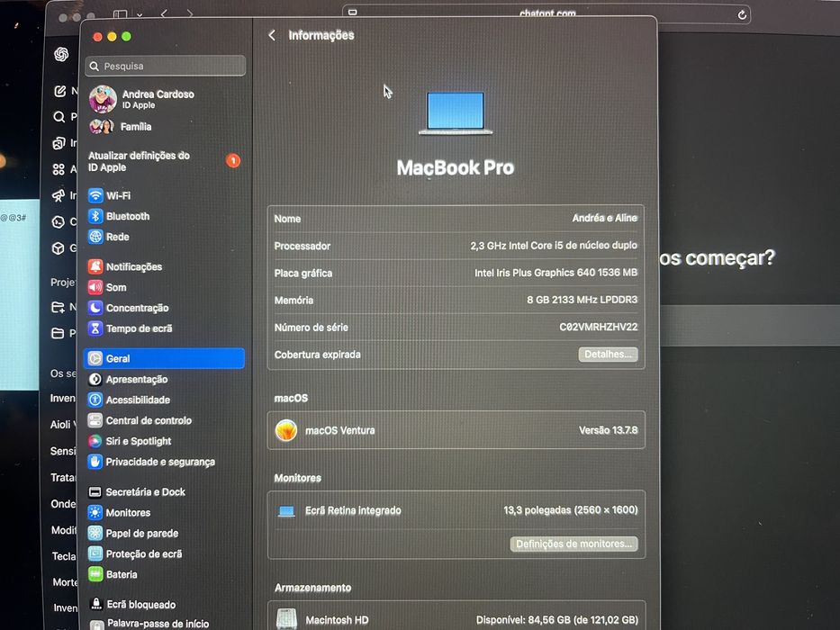840x630 pixels.
Task: Click Safari sidebar toggle button
Action: pyautogui.click(x=121, y=14)
